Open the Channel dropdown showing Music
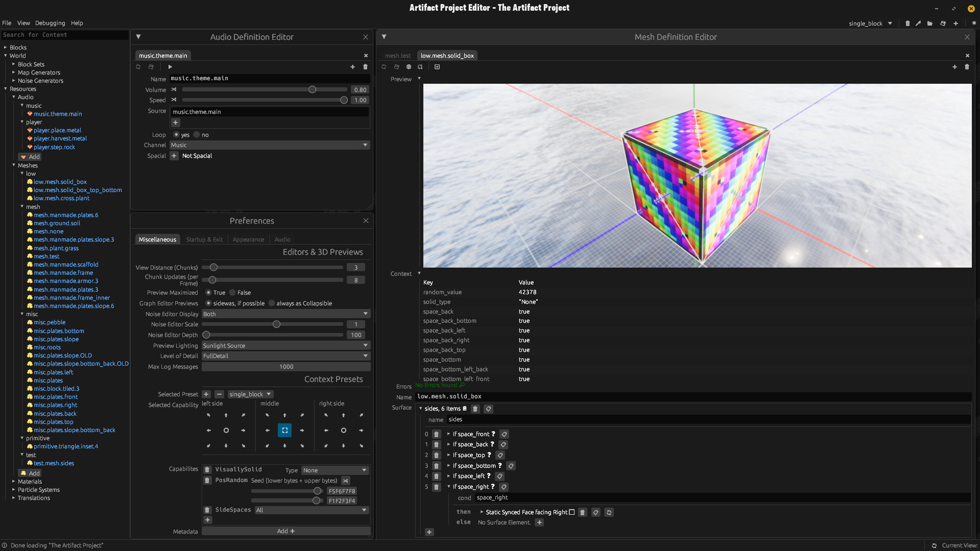The height and width of the screenshot is (551, 980). tap(269, 145)
